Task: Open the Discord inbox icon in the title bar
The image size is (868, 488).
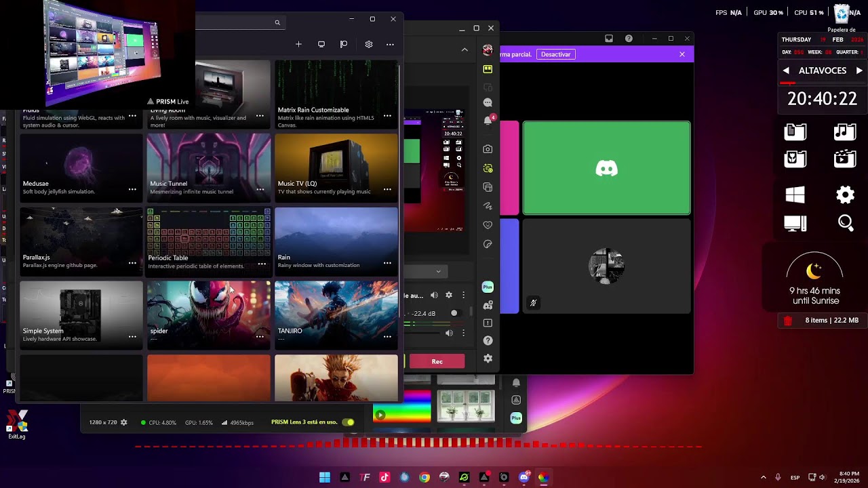Action: (609, 39)
